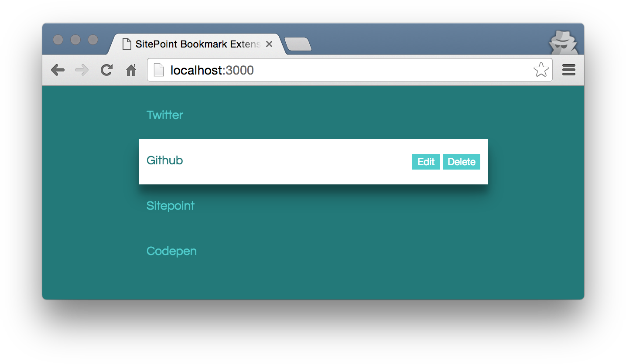Open the home page via house icon
Screen dimensions: 626x364
click(131, 70)
